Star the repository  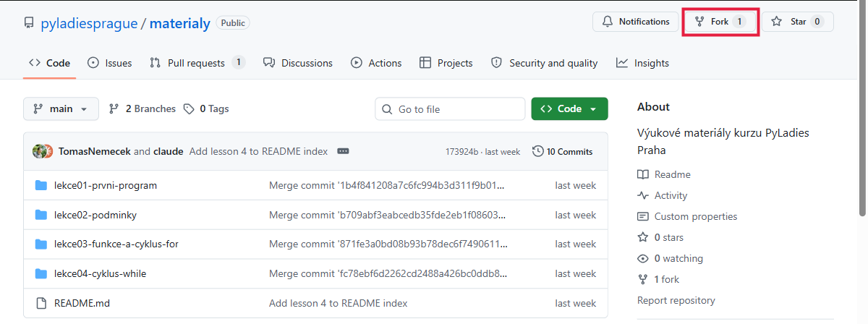[797, 22]
